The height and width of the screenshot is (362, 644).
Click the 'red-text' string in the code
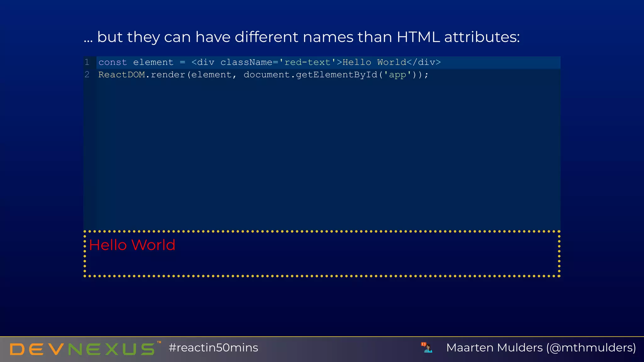coord(308,62)
